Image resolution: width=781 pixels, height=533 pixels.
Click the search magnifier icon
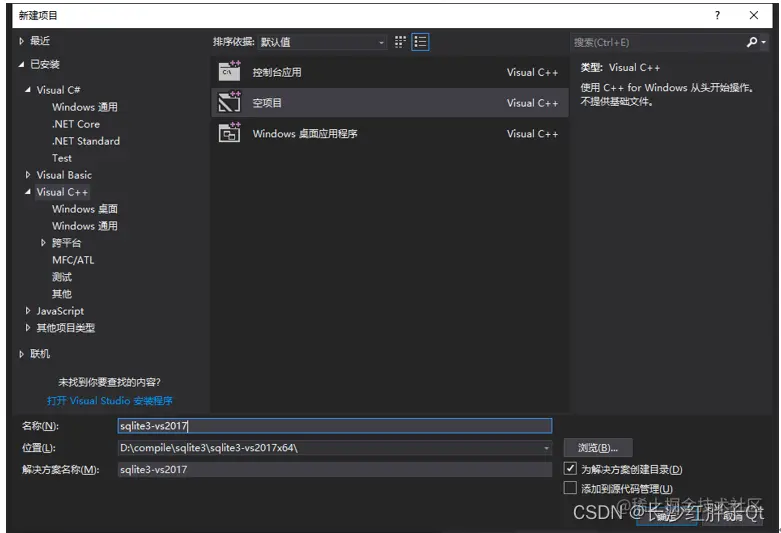pyautogui.click(x=752, y=42)
